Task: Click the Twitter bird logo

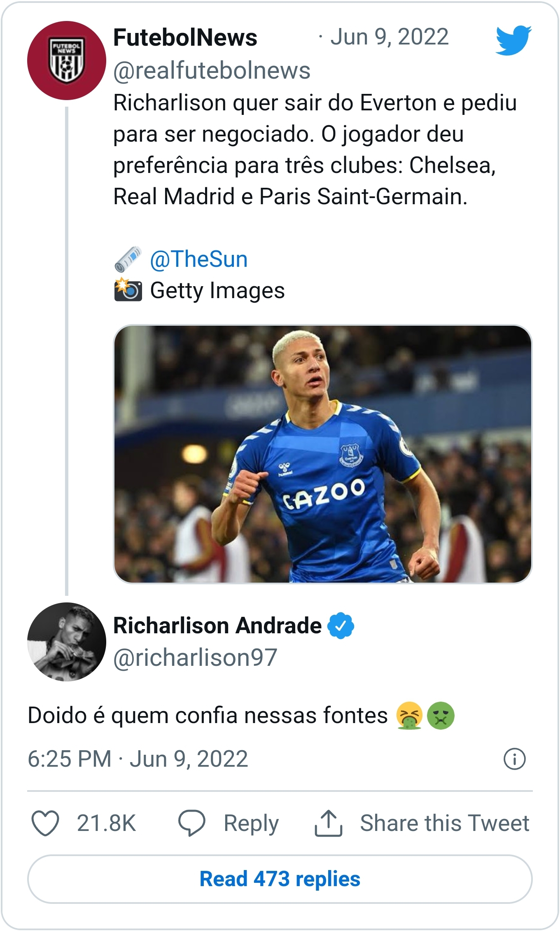Action: point(513,40)
